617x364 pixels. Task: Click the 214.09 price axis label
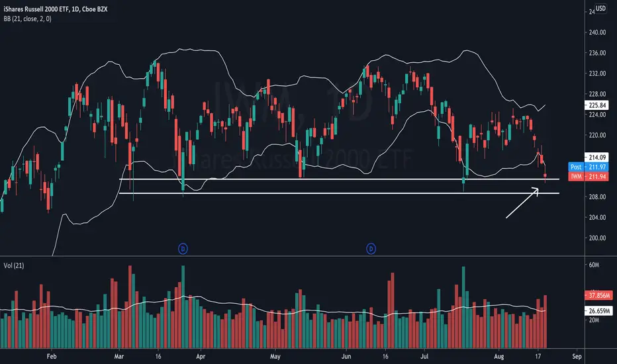(596, 158)
